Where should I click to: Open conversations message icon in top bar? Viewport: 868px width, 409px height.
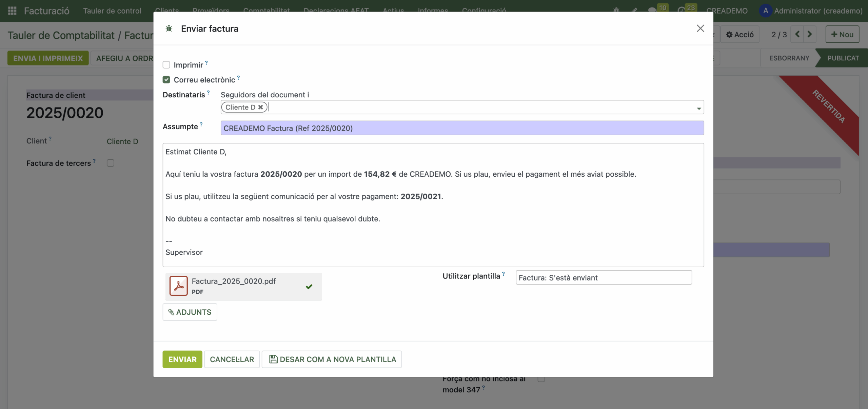(x=652, y=10)
